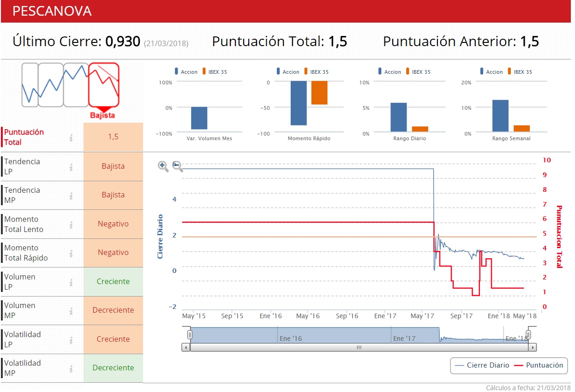This screenshot has height=392, width=575.
Task: Click the Último Cierre value 0,930
Action: 123,42
